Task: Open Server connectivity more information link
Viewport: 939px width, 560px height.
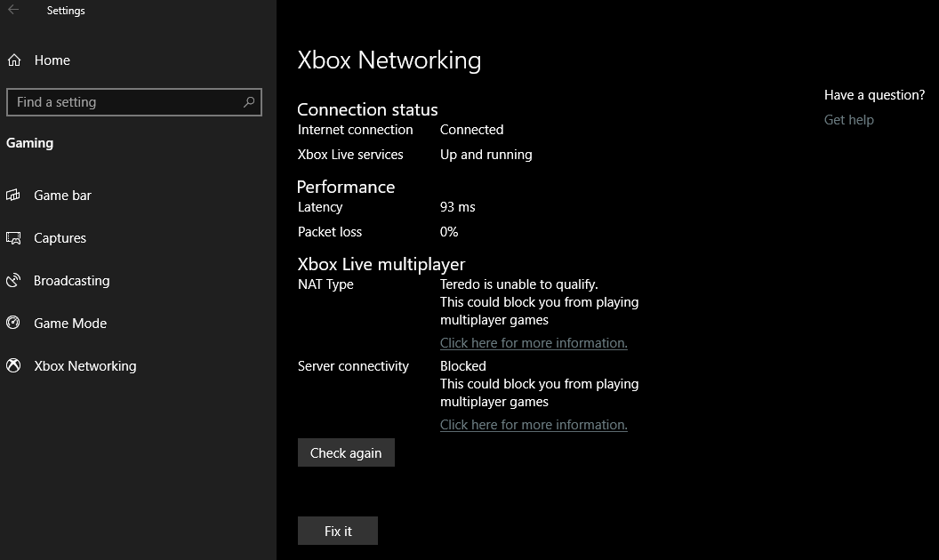Action: click(534, 425)
